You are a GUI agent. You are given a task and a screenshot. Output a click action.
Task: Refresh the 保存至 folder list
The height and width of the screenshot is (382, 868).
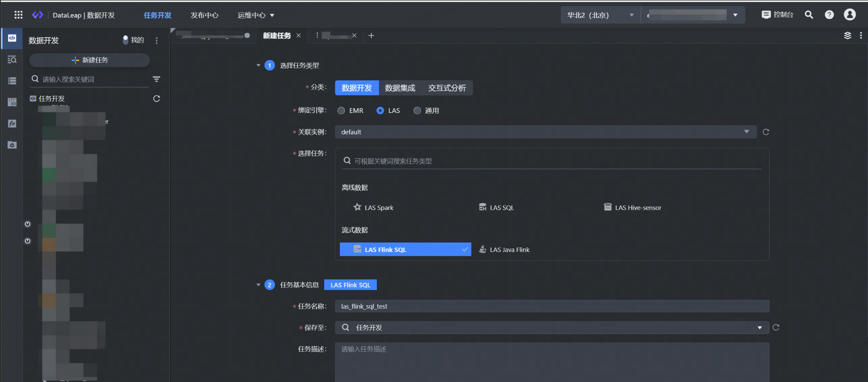pyautogui.click(x=776, y=327)
